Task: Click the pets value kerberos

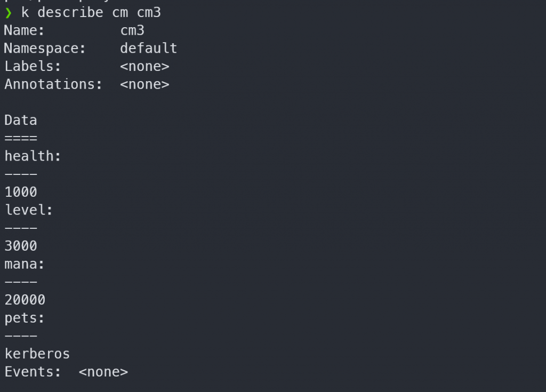Action: pyautogui.click(x=37, y=354)
